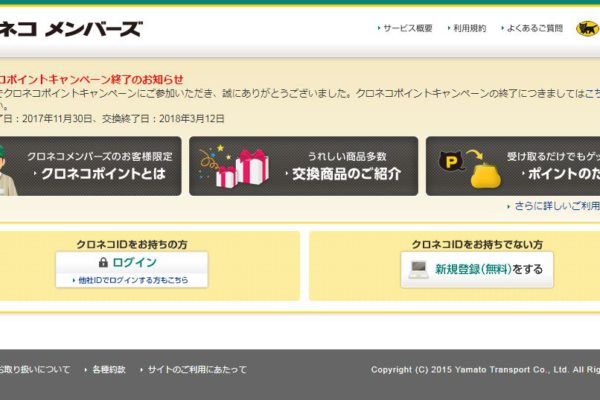Click the padlock icon beside ログイン

(x=103, y=262)
